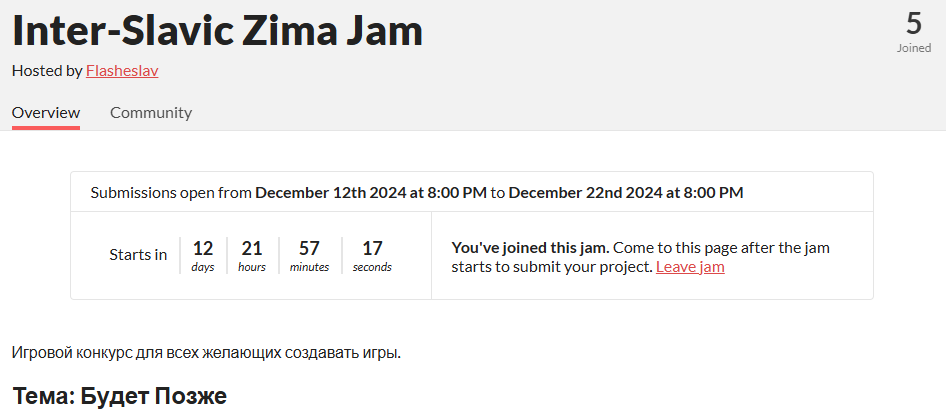Image resolution: width=946 pixels, height=417 pixels.
Task: Click the Leave jam link
Action: click(x=690, y=267)
